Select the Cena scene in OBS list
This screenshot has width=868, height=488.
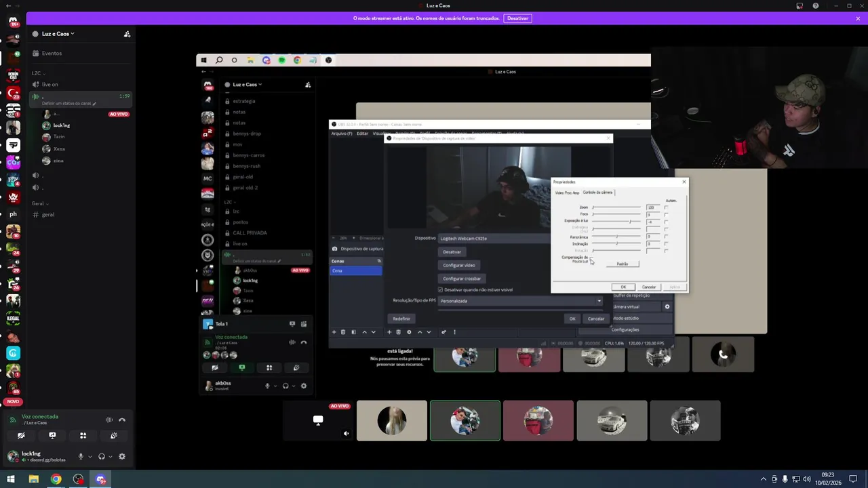356,271
